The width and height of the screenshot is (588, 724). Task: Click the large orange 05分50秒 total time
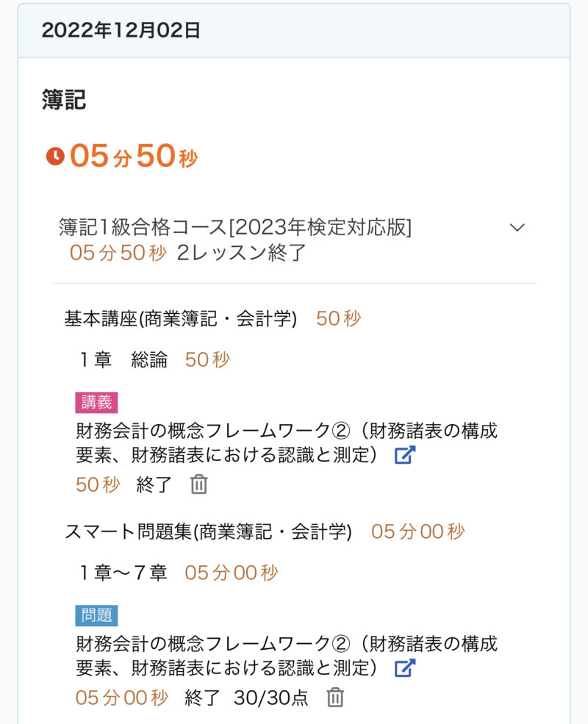coord(134,157)
